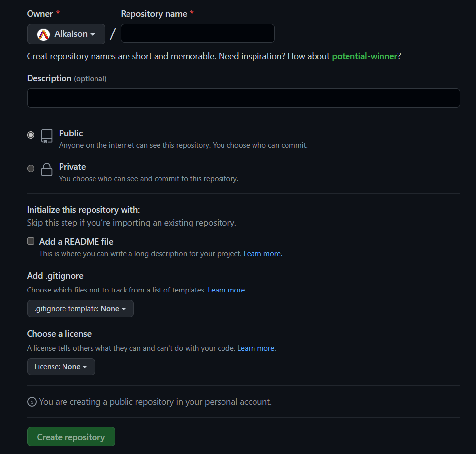476x454 pixels.
Task: Click the Description field
Action: click(244, 98)
